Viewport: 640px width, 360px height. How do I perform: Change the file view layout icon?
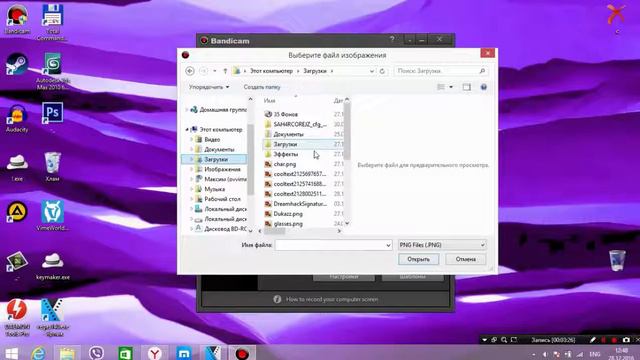pos(441,87)
